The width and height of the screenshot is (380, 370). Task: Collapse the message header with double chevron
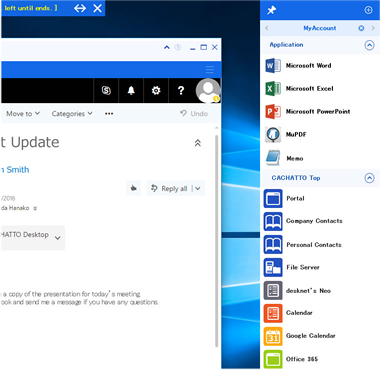[x=198, y=143]
